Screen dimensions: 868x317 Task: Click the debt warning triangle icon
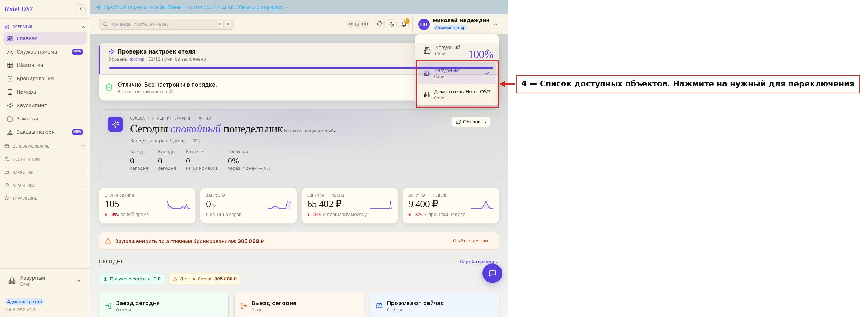click(108, 241)
